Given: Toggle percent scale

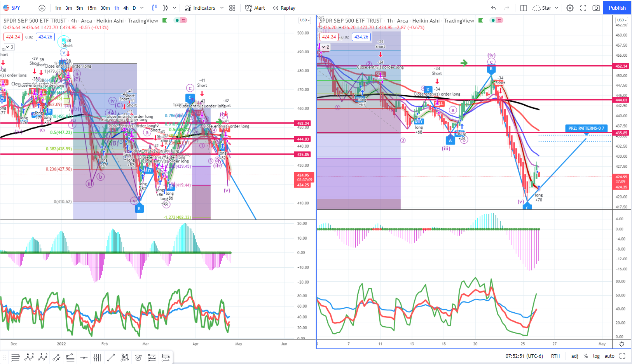Looking at the screenshot, I should click(586, 356).
